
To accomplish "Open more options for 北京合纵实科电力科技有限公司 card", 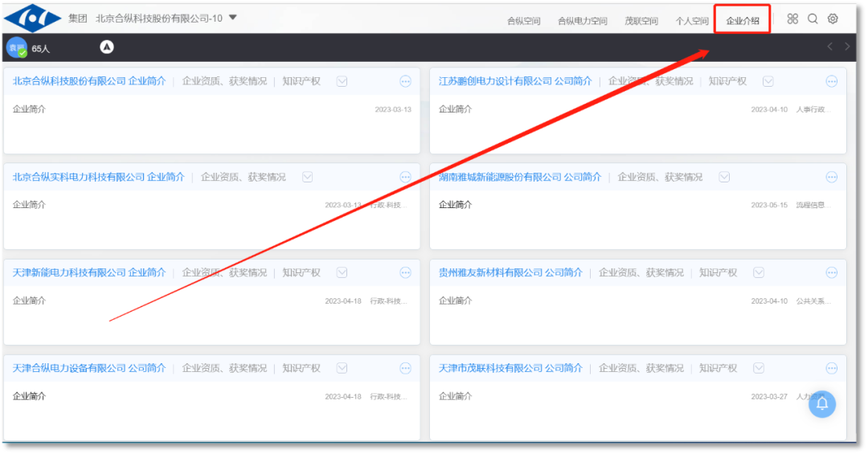I will point(405,177).
